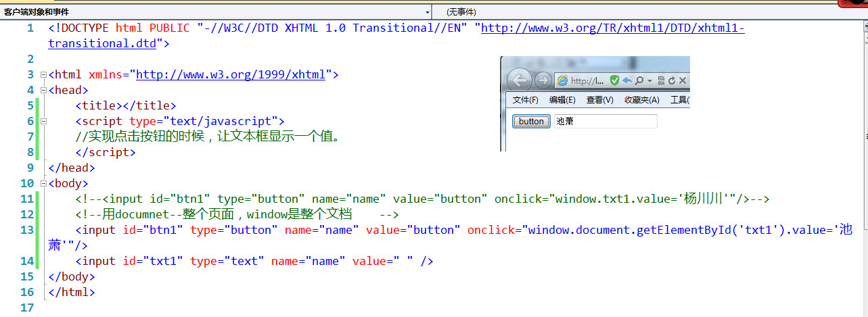Click the </script> closing tag

pos(106,152)
